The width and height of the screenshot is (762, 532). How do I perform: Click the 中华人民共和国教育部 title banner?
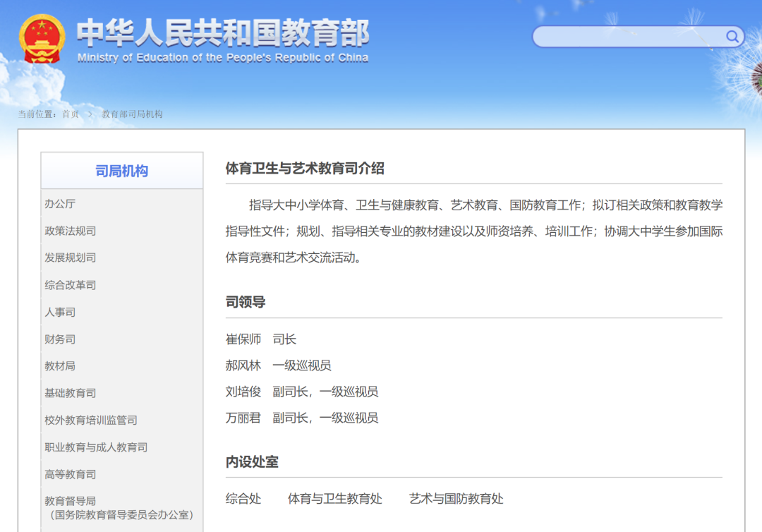223,32
